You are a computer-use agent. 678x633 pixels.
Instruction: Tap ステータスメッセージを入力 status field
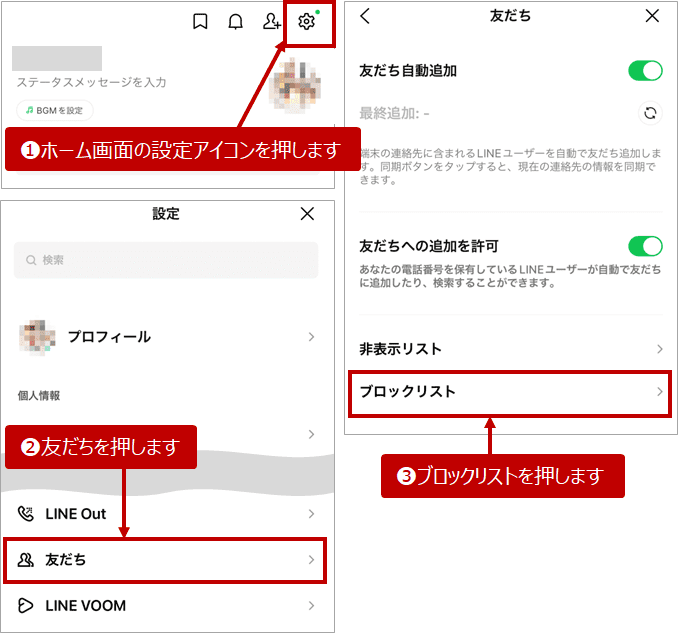91,82
